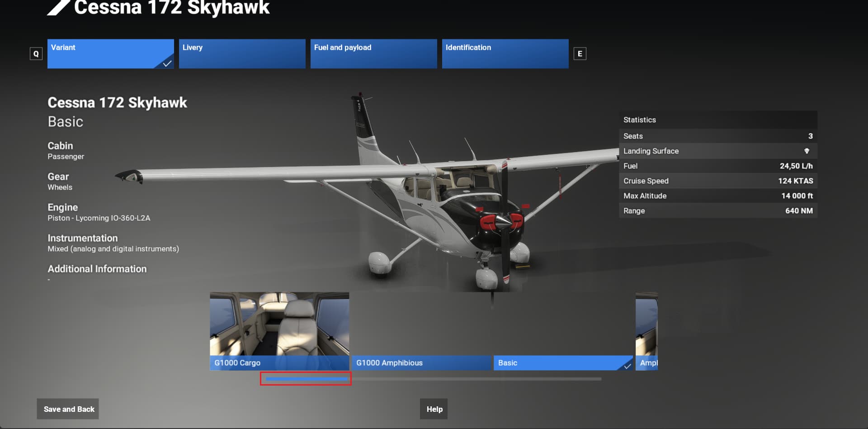Click the Fuel value 24,50 L/h
The height and width of the screenshot is (429, 868).
click(x=796, y=166)
